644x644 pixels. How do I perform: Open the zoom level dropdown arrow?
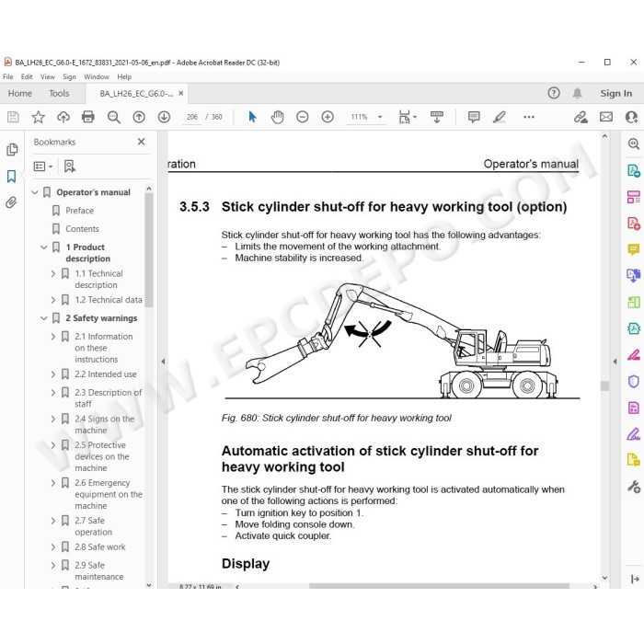coord(380,117)
